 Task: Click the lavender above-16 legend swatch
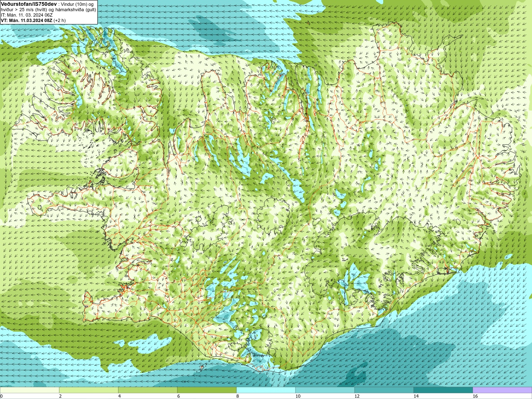pyautogui.click(x=502, y=390)
